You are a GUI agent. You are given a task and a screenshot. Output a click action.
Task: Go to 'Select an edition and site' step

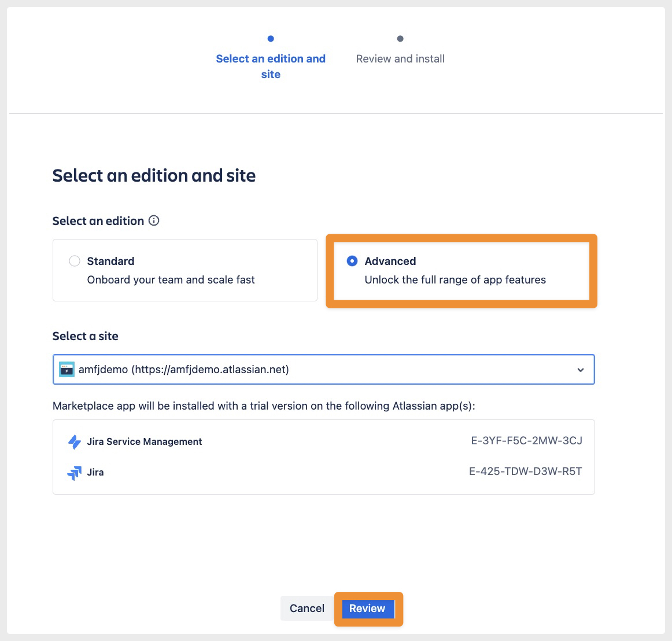point(271,67)
